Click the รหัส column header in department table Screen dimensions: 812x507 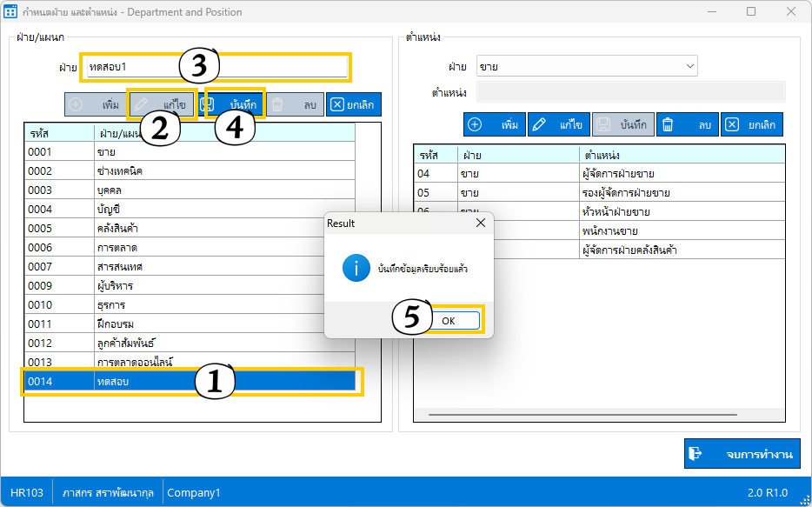click(58, 133)
